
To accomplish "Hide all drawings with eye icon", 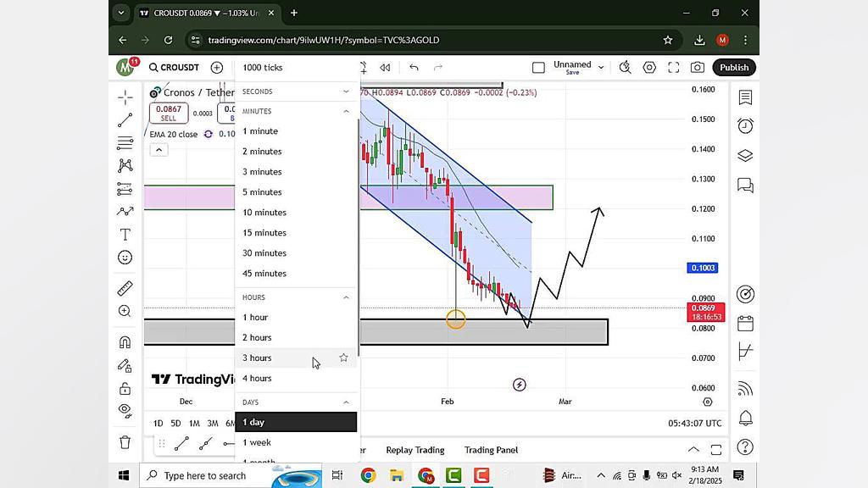I will pos(125,411).
